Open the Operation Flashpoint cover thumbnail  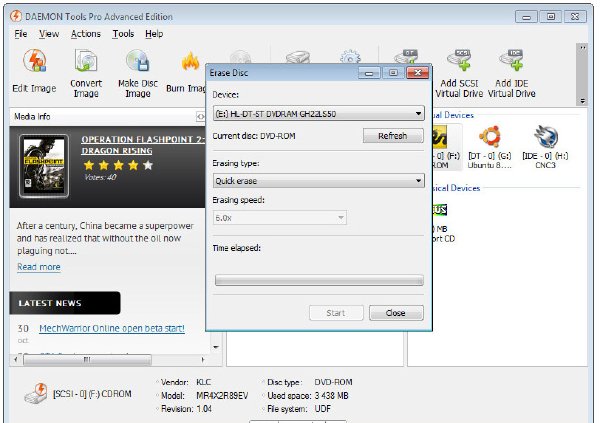click(44, 166)
